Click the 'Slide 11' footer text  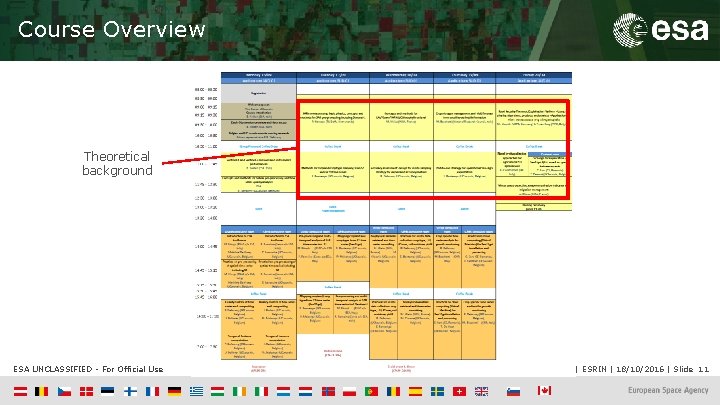point(691,369)
